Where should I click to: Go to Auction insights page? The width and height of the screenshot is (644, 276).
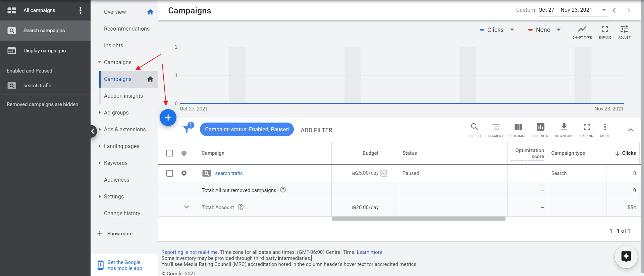tap(123, 96)
